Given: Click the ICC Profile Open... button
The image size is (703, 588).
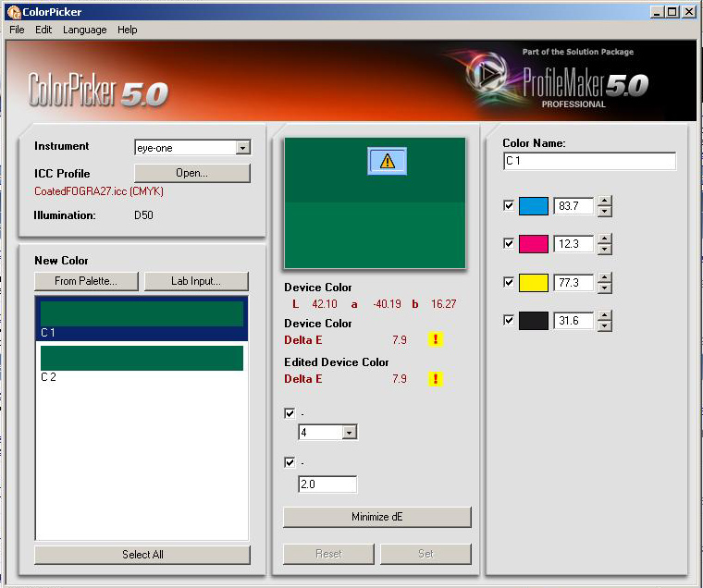Looking at the screenshot, I should [191, 173].
